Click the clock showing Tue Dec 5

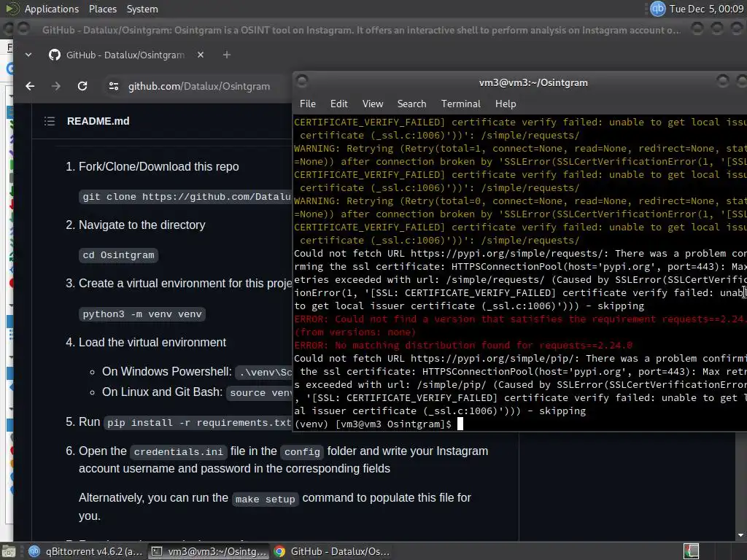[706, 9]
